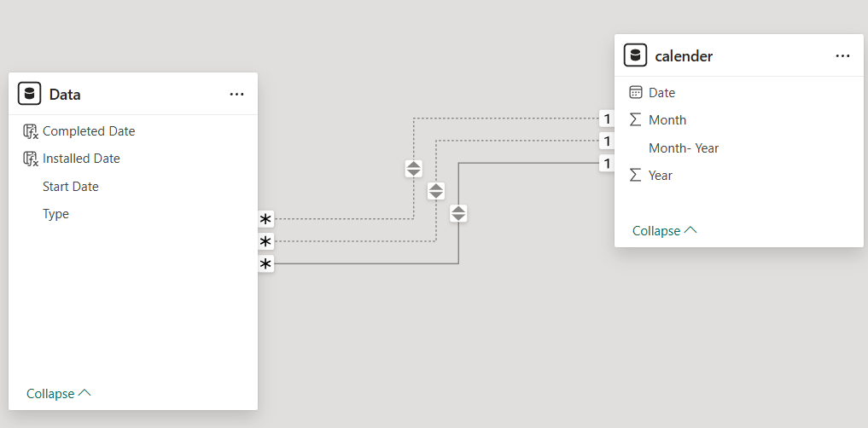Select the solid active relationship direction icon

point(458,213)
